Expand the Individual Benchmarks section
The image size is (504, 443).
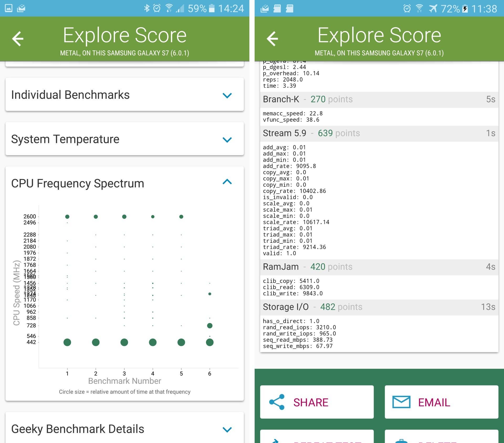(227, 95)
